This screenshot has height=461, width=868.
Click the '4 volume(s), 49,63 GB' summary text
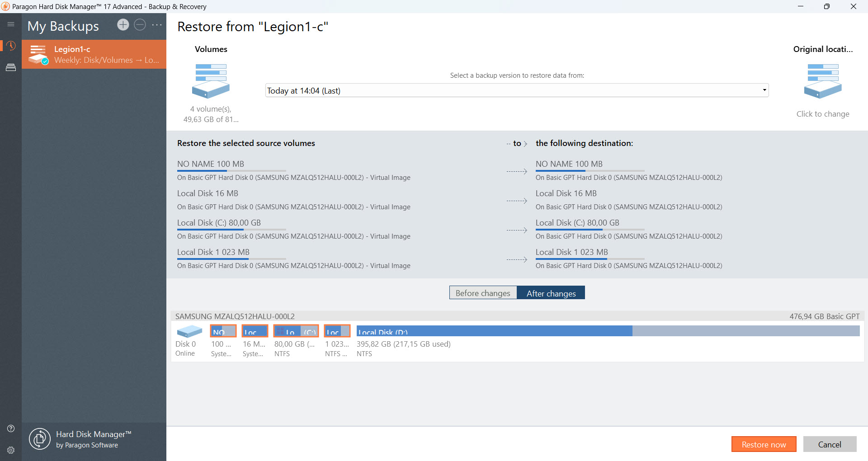tap(211, 114)
